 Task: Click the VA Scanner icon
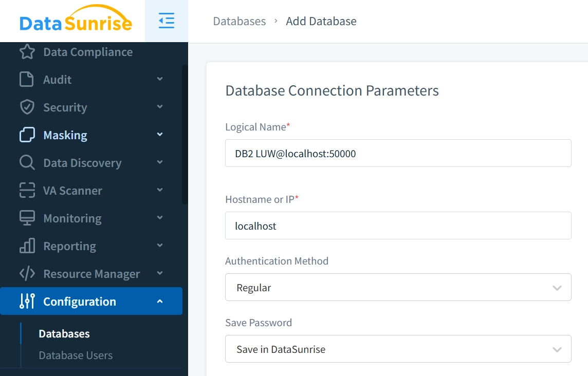[27, 191]
